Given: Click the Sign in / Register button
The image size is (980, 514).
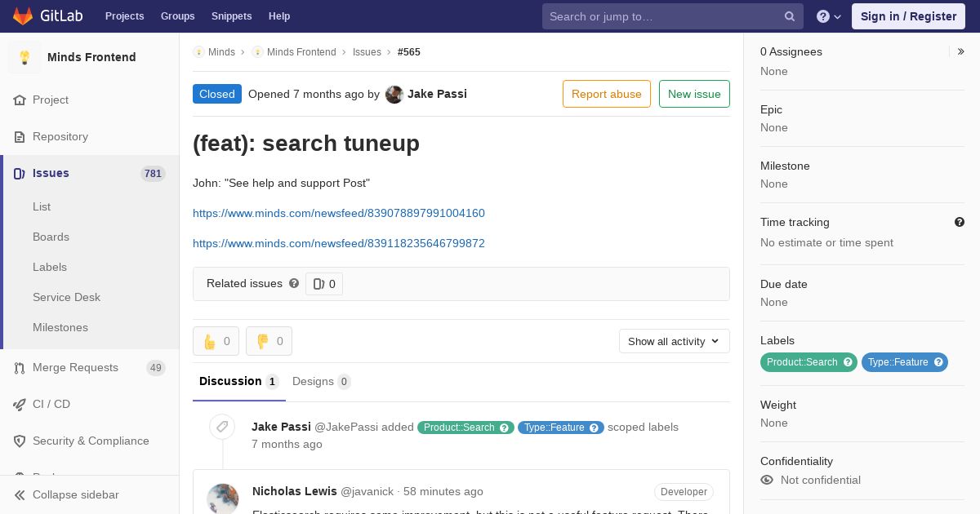Looking at the screenshot, I should (x=908, y=16).
